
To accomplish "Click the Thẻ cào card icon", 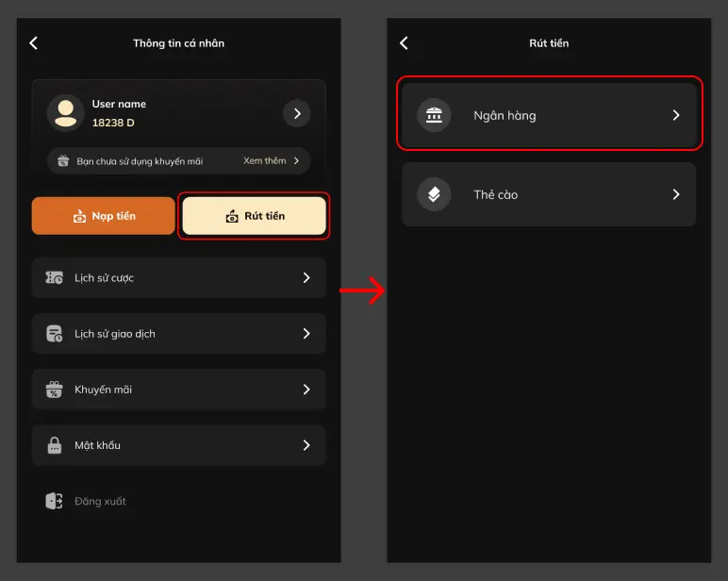I will [x=434, y=194].
